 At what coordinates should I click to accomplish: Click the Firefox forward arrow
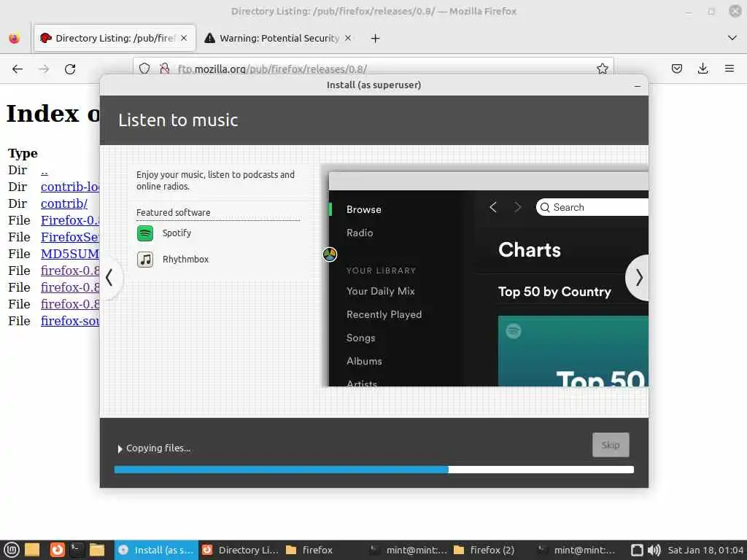[x=44, y=69]
